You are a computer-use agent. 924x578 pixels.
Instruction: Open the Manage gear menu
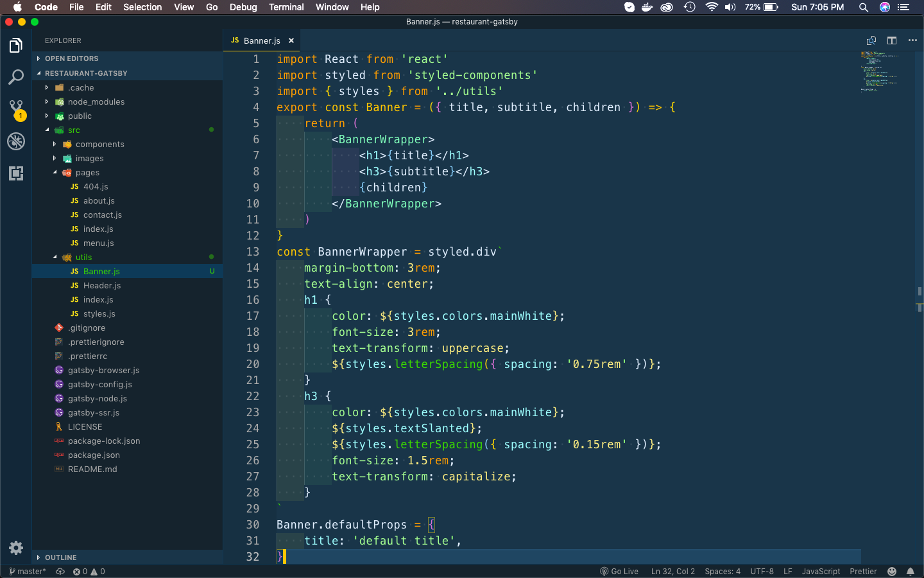coord(16,548)
